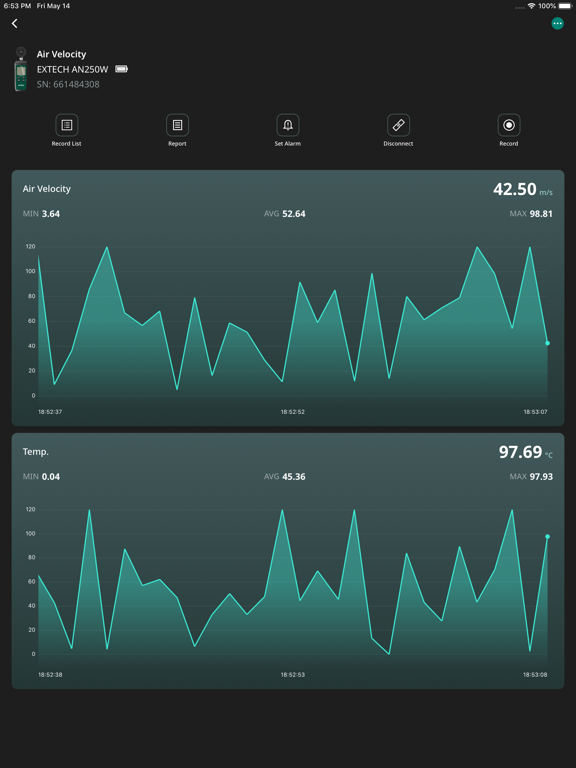This screenshot has height=768, width=576.
Task: Tap the MAX 98.81 value
Action: pos(531,214)
